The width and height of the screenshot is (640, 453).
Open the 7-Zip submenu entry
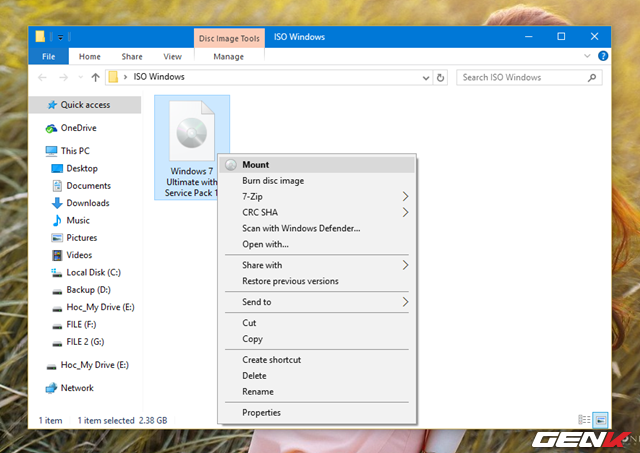point(317,196)
